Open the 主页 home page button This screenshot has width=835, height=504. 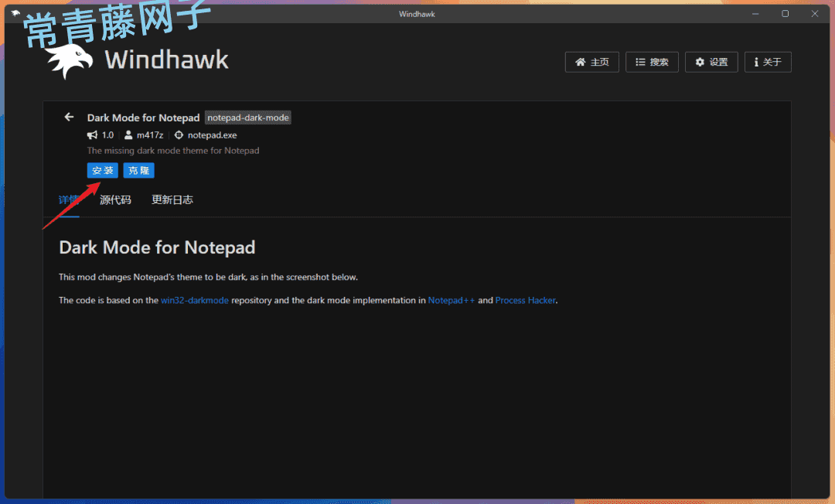[591, 63]
